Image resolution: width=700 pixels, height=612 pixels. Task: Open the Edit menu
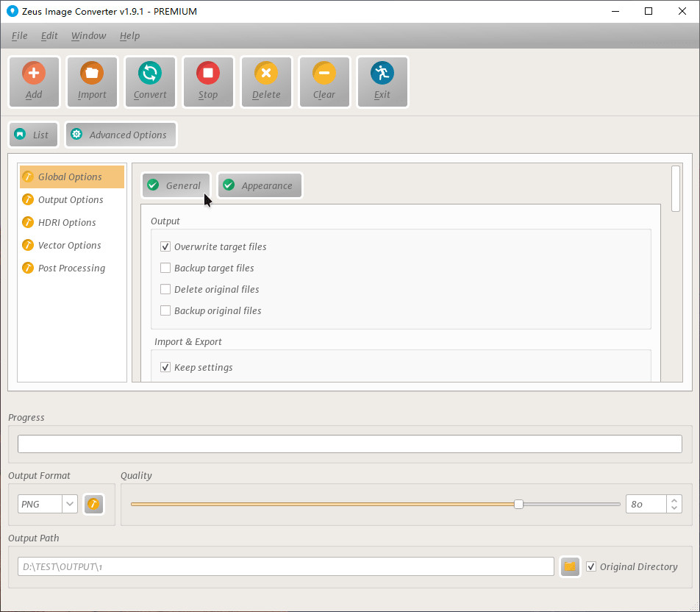coord(49,36)
